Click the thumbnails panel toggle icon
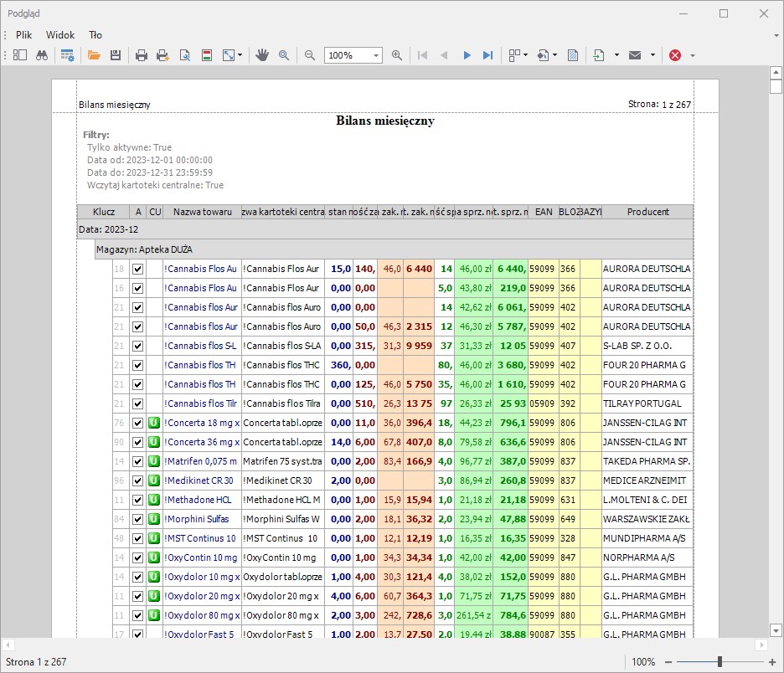Viewport: 784px width, 673px height. [20, 55]
